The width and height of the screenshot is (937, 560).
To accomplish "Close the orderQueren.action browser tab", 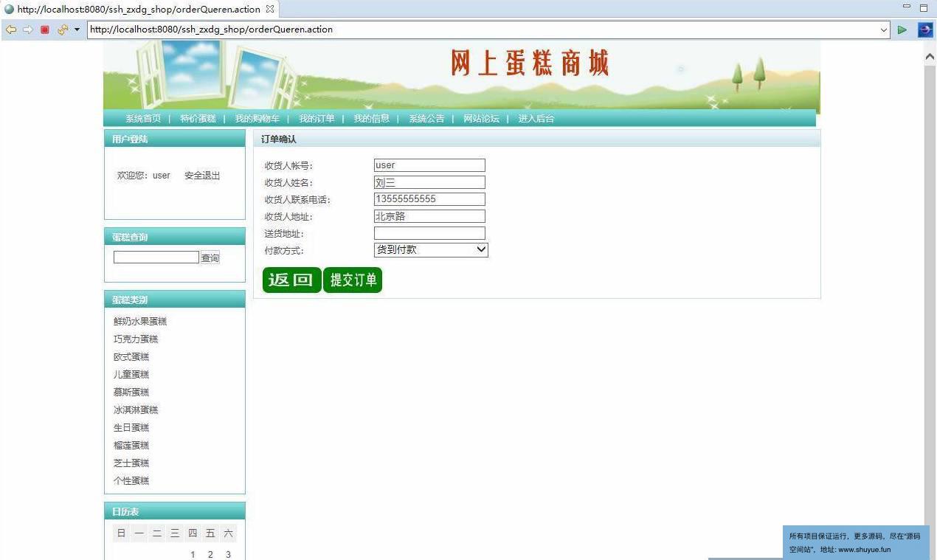I will 270,10.
